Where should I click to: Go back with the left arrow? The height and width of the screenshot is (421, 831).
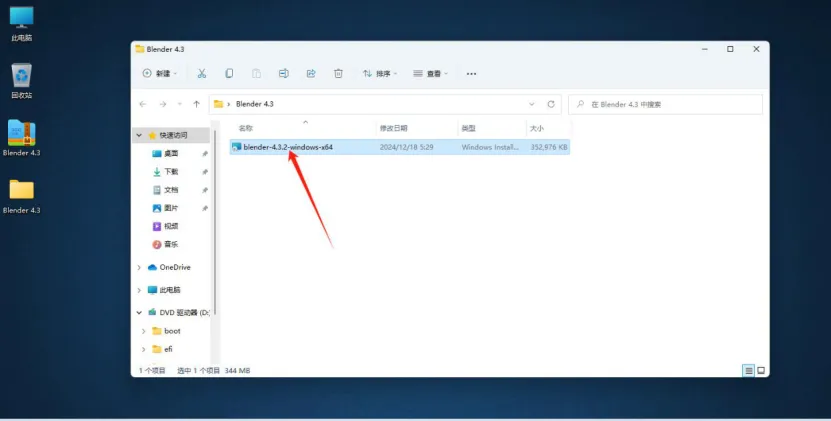[x=143, y=104]
